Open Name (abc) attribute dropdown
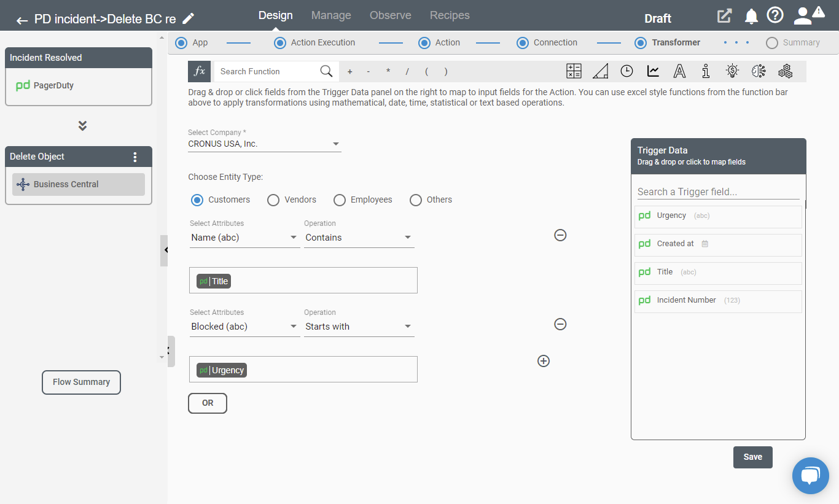The image size is (839, 504). point(244,238)
